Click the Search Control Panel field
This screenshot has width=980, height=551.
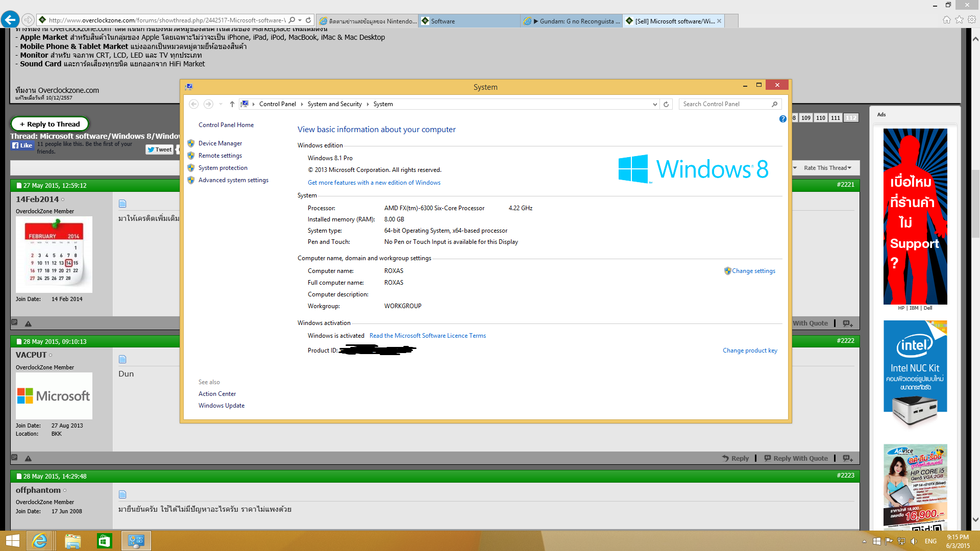pos(725,104)
